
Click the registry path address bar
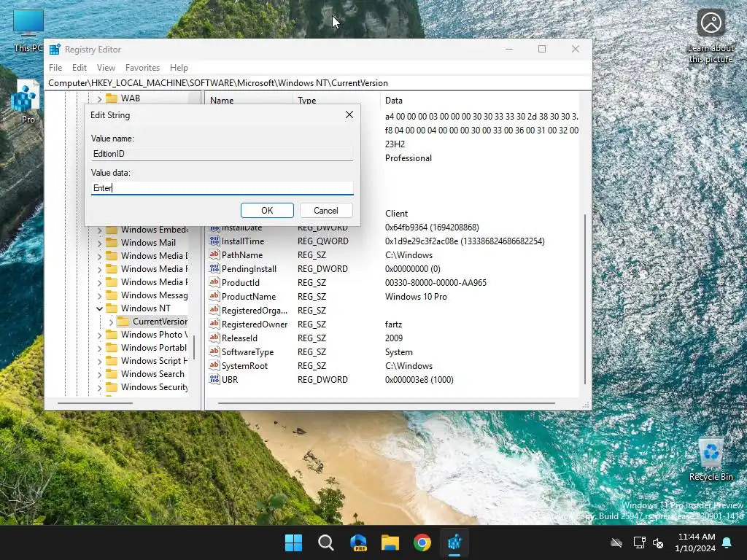(318, 83)
